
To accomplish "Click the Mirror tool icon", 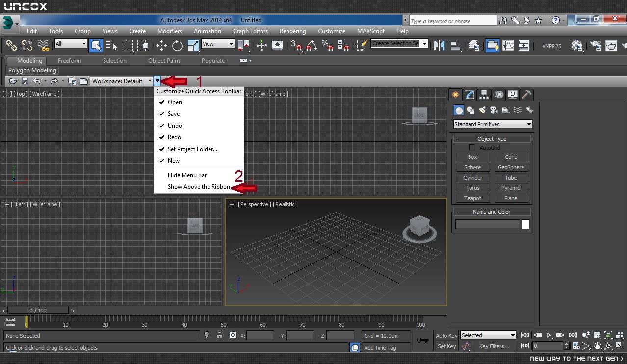I will click(440, 45).
